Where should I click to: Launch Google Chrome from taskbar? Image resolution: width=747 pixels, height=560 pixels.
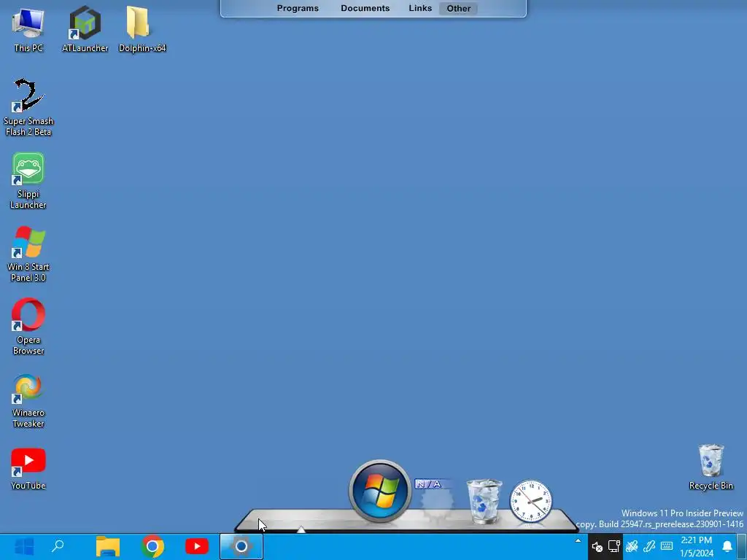[152, 546]
